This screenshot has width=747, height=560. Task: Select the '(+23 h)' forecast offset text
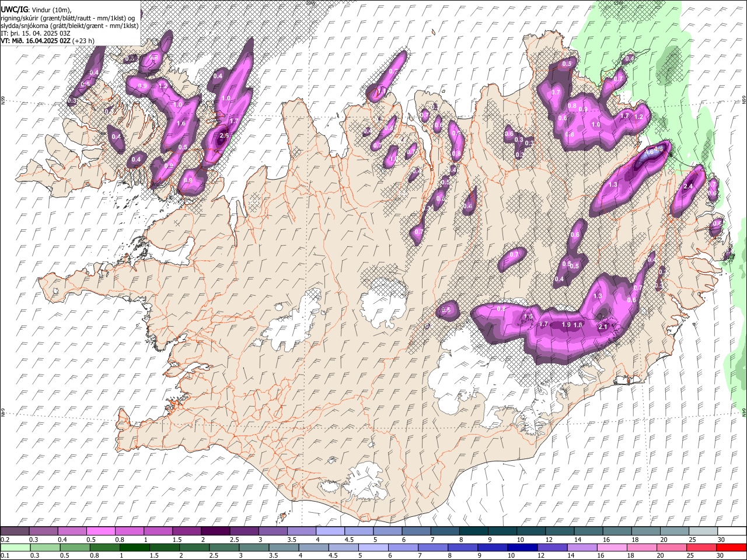click(x=83, y=41)
